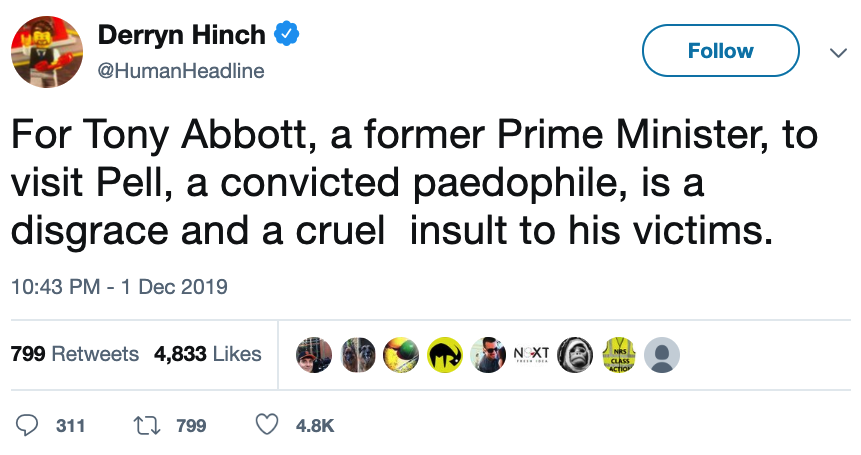This screenshot has width=861, height=455.
Task: Click the gray default profile liker avatar
Action: (x=661, y=354)
